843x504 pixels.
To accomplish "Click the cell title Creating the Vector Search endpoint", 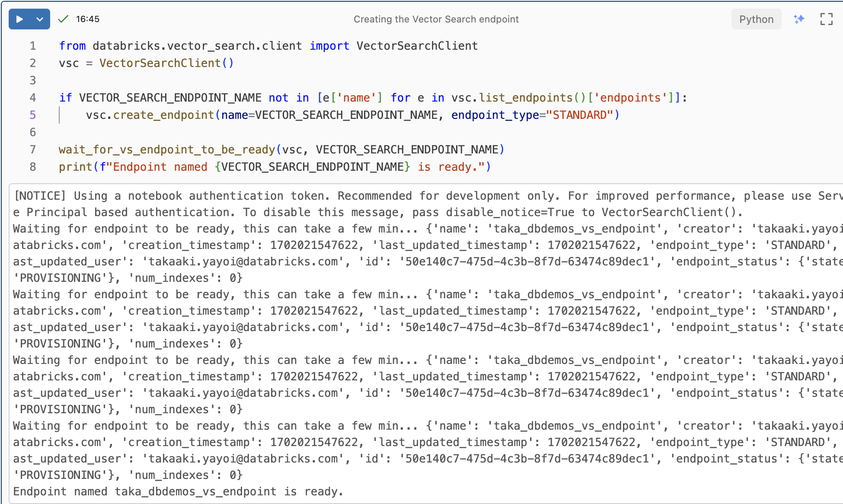I will click(x=436, y=19).
